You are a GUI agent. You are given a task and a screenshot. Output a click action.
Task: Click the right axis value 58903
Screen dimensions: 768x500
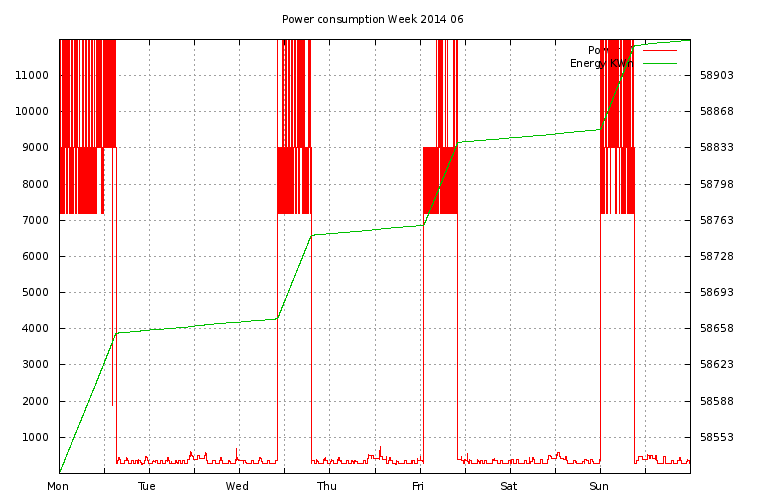[x=717, y=75]
